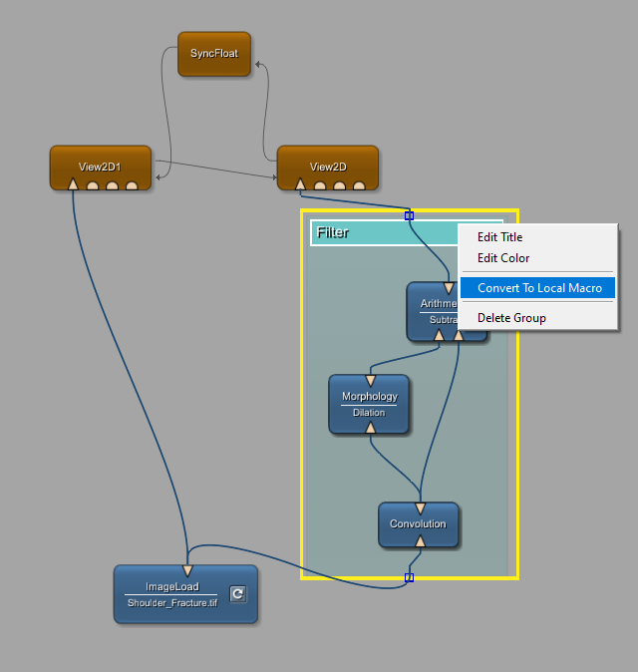Click the blue connection handle below Filter group
This screenshot has width=638, height=672.
(409, 577)
